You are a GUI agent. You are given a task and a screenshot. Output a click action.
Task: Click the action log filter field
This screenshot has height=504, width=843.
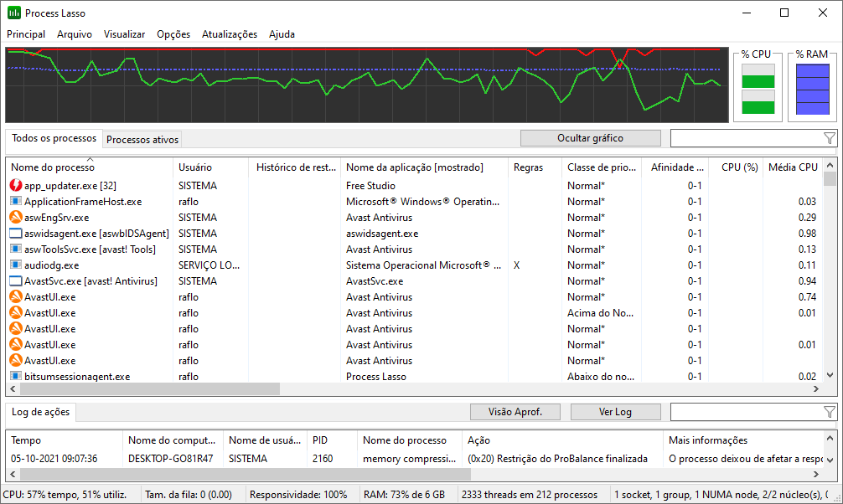click(x=747, y=412)
